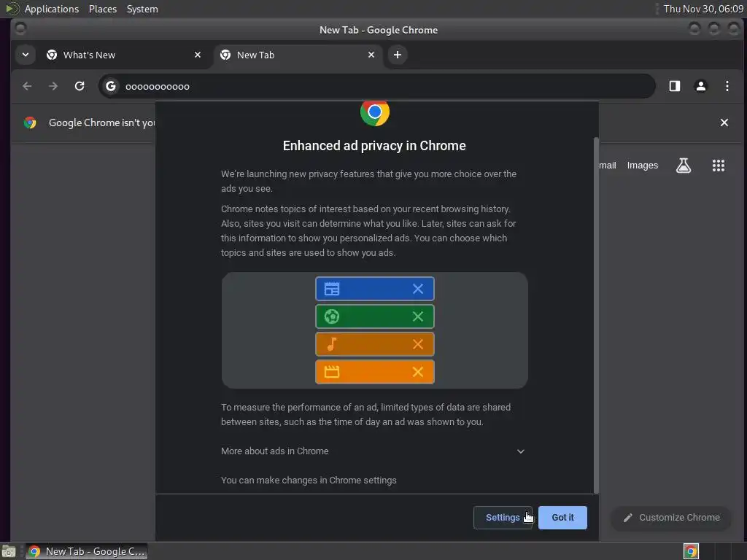The image size is (747, 560).
Task: Click the Forward navigation arrow
Action: (53, 86)
